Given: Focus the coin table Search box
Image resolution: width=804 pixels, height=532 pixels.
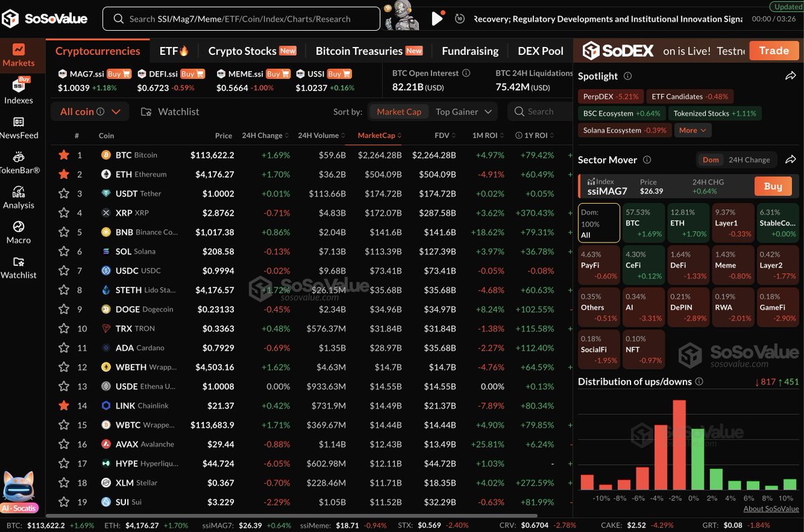Looking at the screenshot, I should tap(540, 112).
